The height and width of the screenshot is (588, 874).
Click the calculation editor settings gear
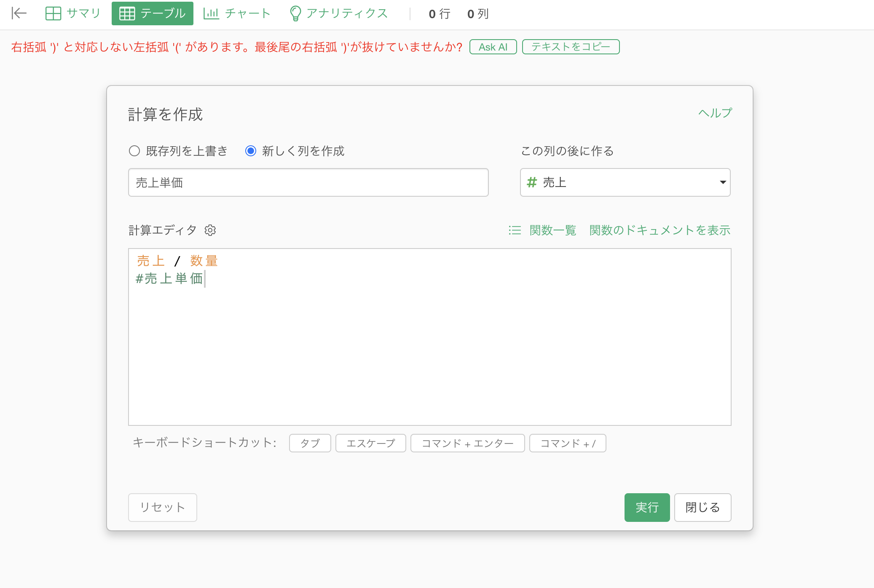click(210, 230)
